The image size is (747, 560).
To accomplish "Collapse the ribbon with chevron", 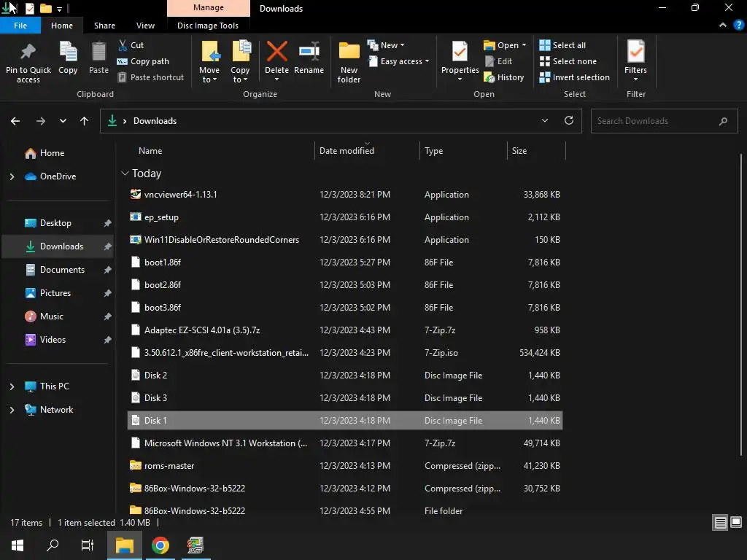I will [723, 26].
